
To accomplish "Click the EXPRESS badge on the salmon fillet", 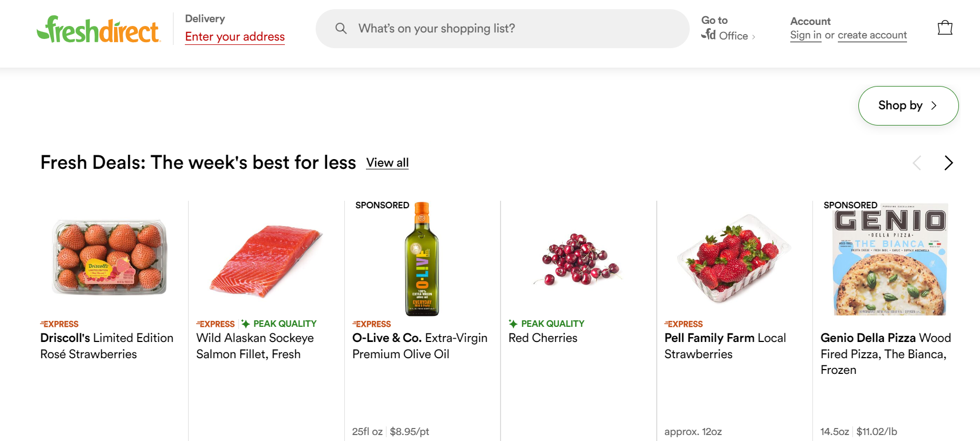I will (x=216, y=324).
